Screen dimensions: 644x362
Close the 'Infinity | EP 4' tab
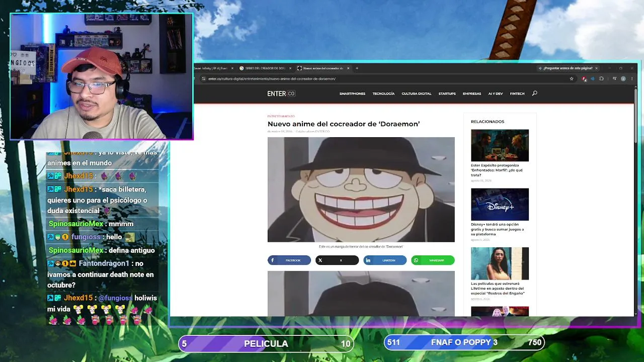232,68
